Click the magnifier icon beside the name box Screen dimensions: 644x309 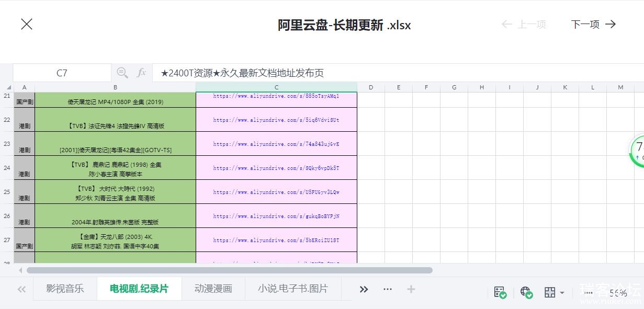(x=122, y=73)
